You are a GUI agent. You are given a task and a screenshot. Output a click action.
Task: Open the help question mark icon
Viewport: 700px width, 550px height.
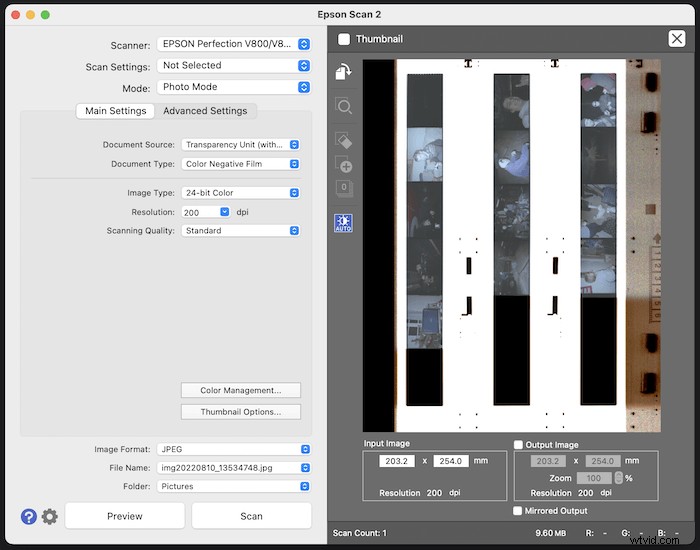tap(29, 516)
